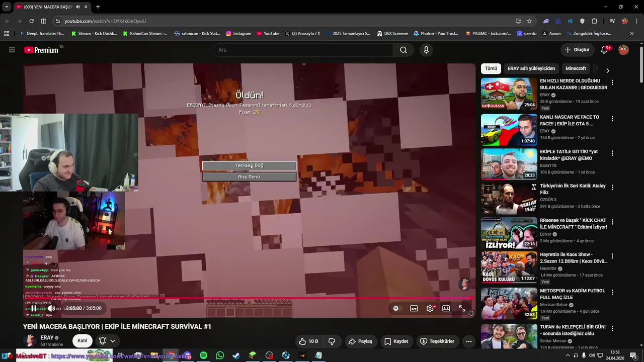Image resolution: width=644 pixels, height=362 pixels.
Task: Go to the YouTube Premium home logo
Action: point(41,50)
